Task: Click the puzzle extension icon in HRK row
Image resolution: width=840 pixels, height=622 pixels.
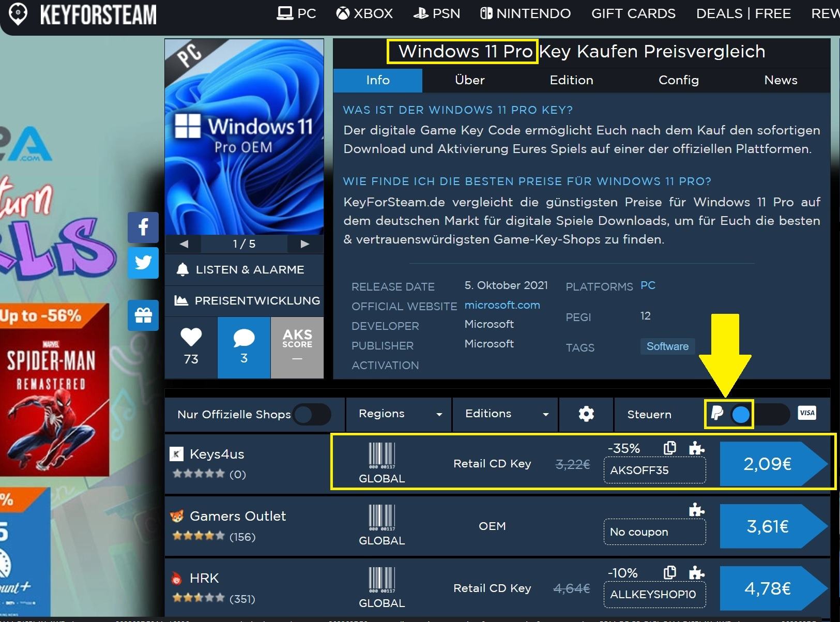Action: 697,572
